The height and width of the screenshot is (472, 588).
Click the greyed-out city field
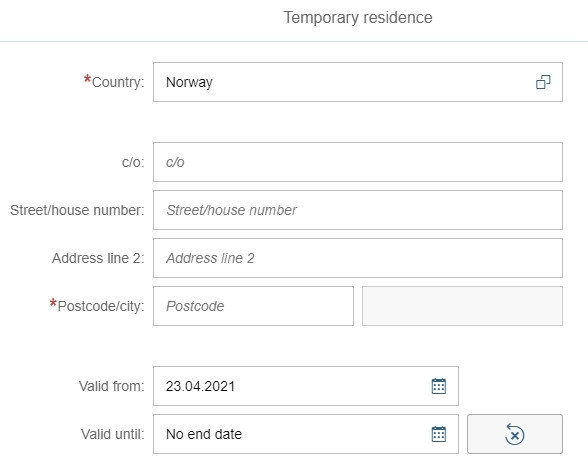(x=462, y=306)
